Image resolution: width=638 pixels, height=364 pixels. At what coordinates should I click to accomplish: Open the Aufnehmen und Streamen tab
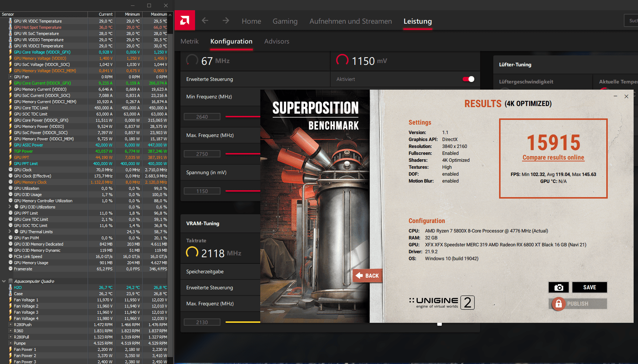coord(351,21)
